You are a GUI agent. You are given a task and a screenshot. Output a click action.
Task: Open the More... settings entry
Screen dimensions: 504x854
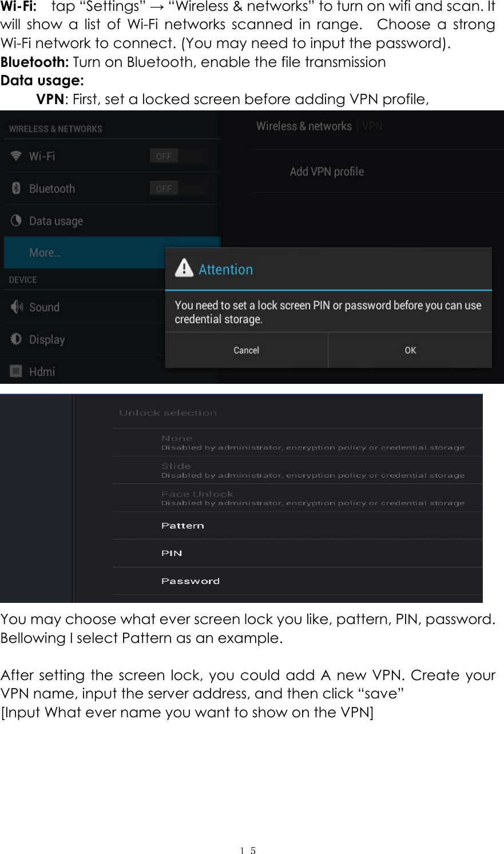(x=45, y=253)
